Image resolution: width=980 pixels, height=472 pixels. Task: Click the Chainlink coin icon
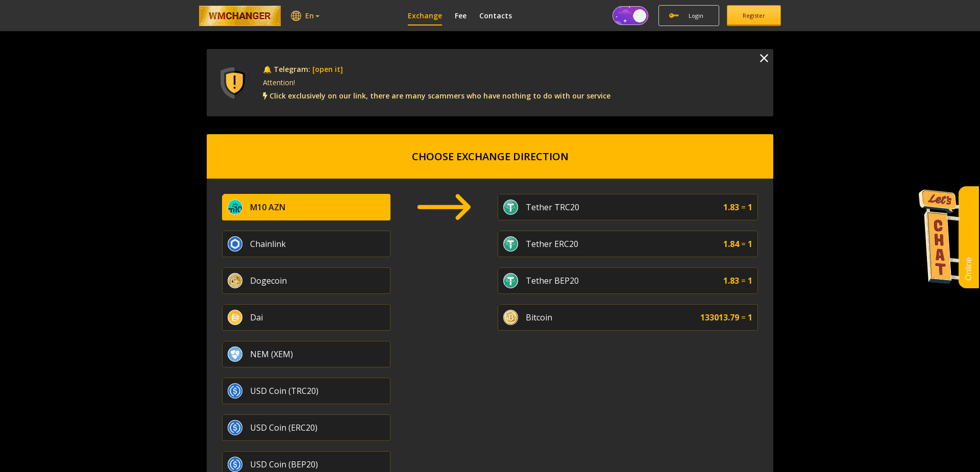click(235, 244)
